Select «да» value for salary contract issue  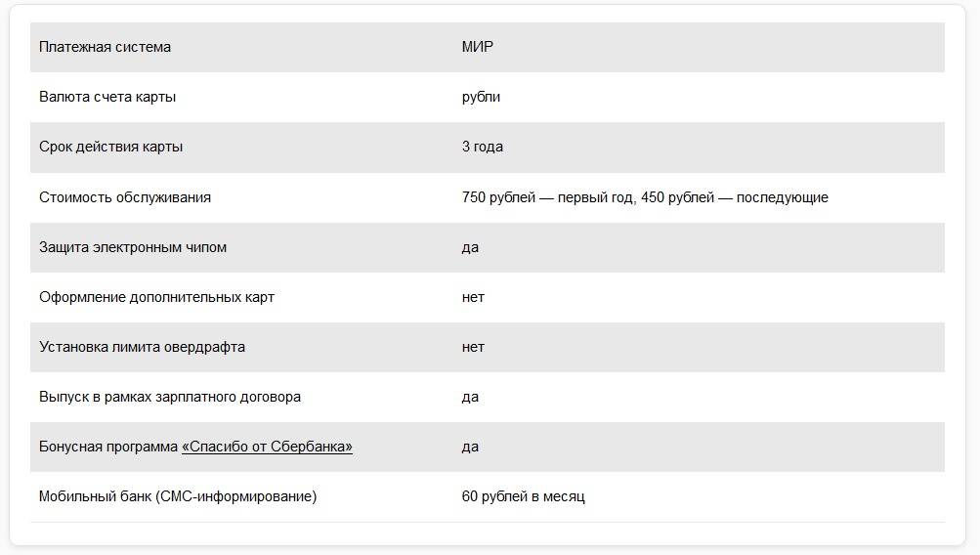pyautogui.click(x=470, y=397)
